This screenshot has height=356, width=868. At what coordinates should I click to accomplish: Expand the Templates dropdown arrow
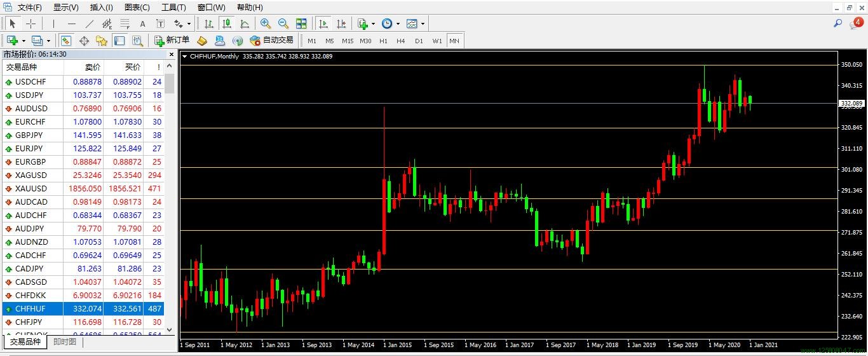pyautogui.click(x=423, y=24)
